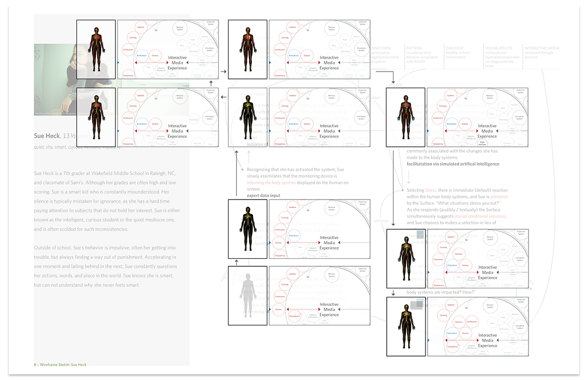Click Circulatory System bubble in the Hints-highlighted panel

(520, 117)
